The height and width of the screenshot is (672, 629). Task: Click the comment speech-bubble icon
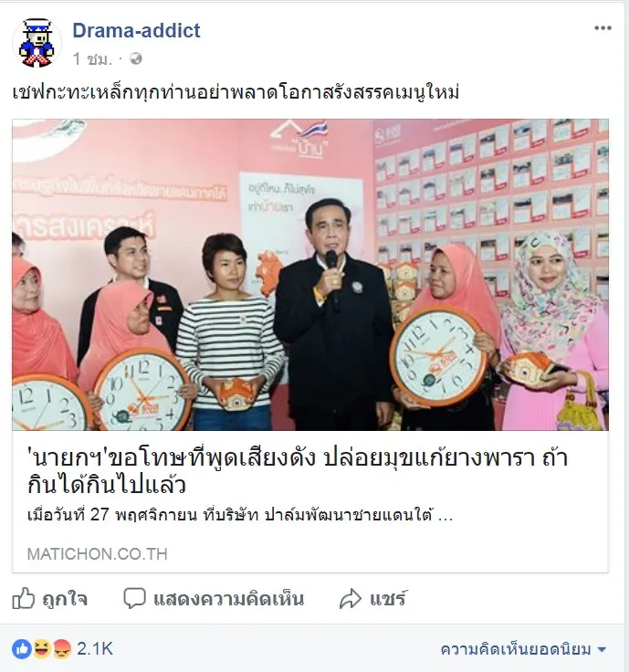pos(134,598)
